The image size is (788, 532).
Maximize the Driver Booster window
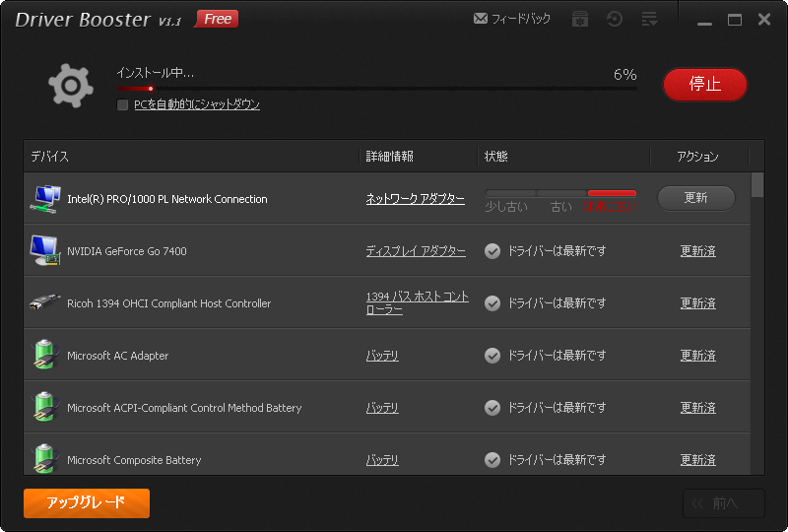735,20
